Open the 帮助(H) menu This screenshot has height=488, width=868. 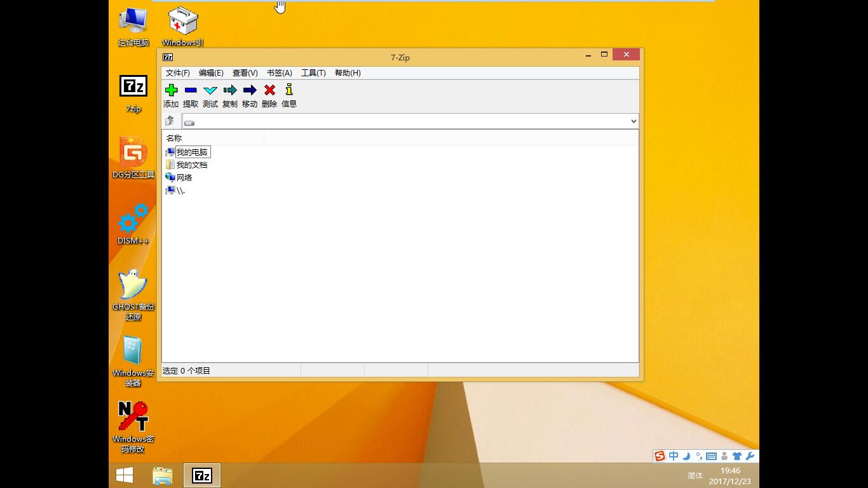pyautogui.click(x=348, y=73)
